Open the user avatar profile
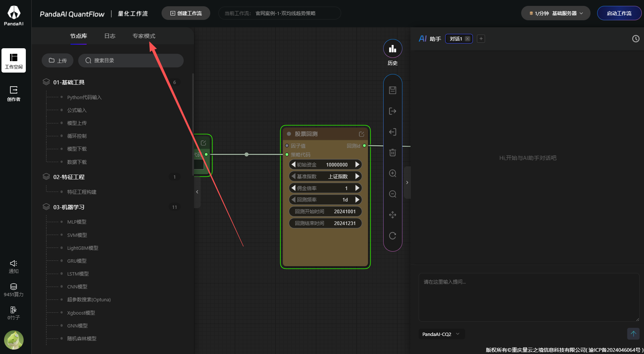 [14, 340]
